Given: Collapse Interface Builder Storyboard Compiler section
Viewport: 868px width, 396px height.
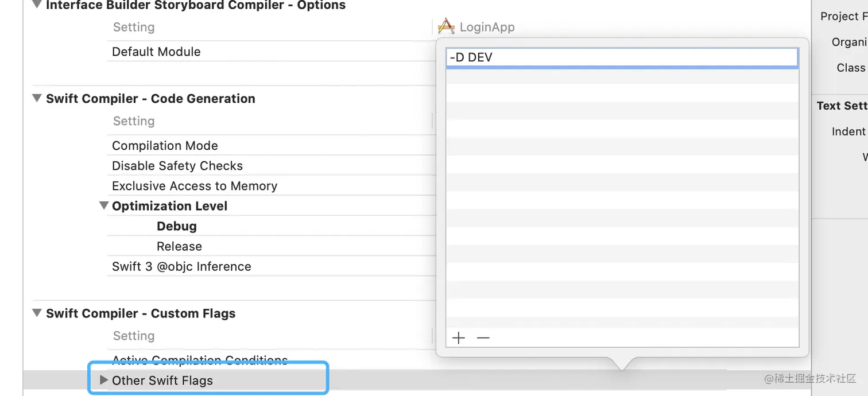Looking at the screenshot, I should coord(37,5).
